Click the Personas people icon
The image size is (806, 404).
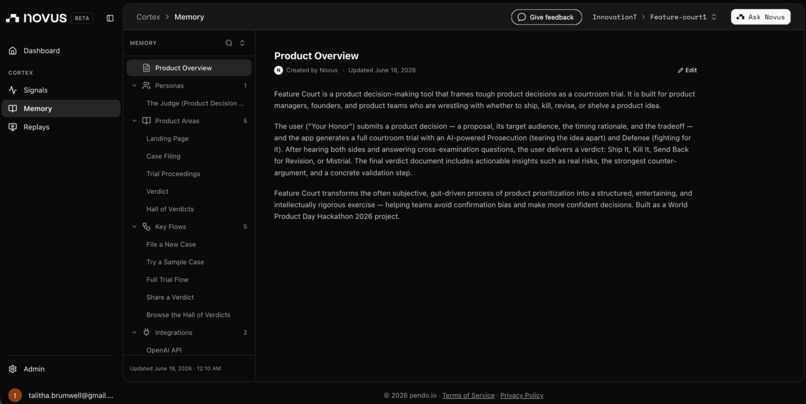146,85
